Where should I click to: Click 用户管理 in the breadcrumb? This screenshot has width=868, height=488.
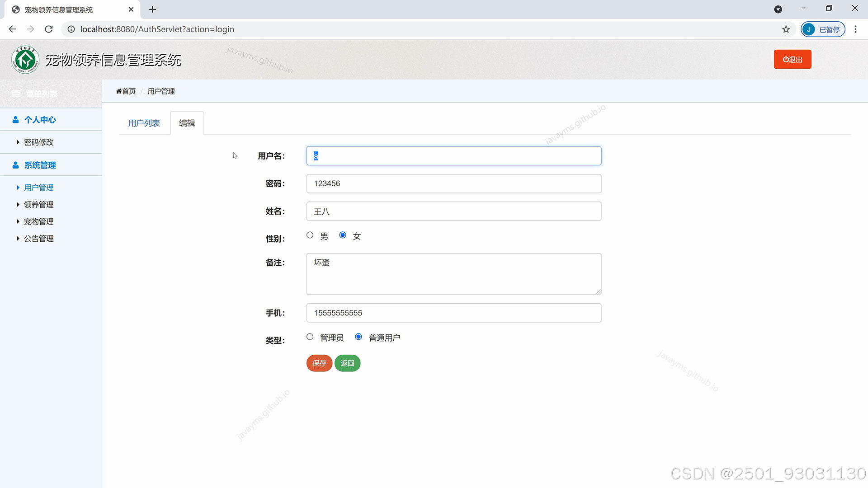[161, 91]
